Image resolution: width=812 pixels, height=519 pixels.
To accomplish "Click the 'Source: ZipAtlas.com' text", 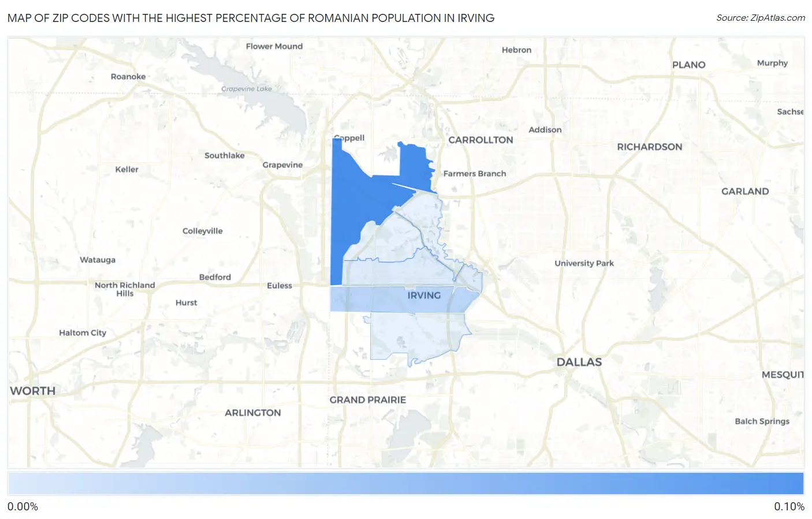I will (x=761, y=18).
